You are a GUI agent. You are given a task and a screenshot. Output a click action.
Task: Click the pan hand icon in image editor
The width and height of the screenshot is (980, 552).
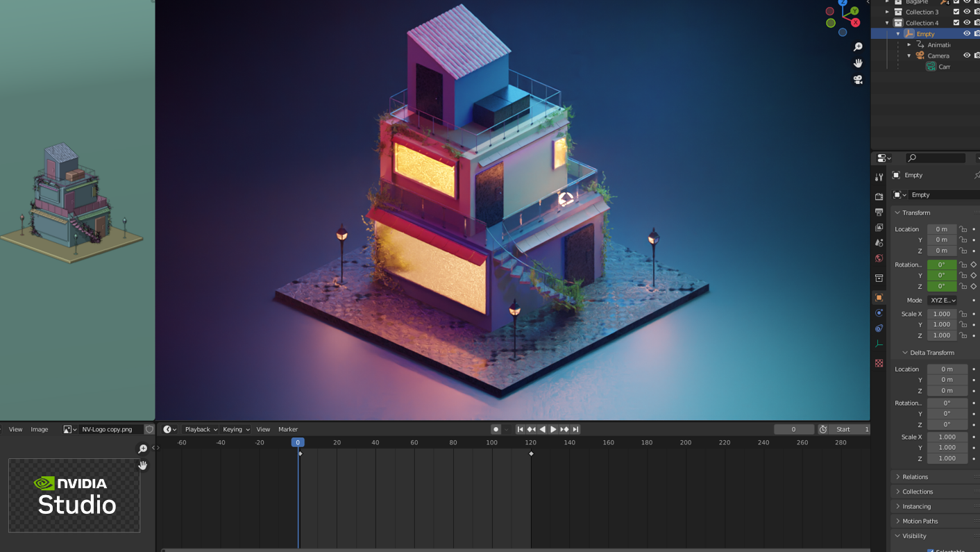click(143, 465)
